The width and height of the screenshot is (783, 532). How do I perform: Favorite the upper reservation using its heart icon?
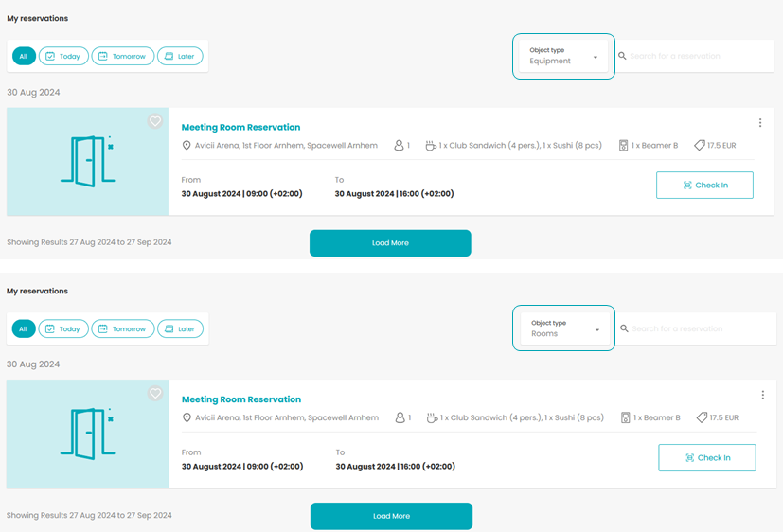click(x=155, y=121)
